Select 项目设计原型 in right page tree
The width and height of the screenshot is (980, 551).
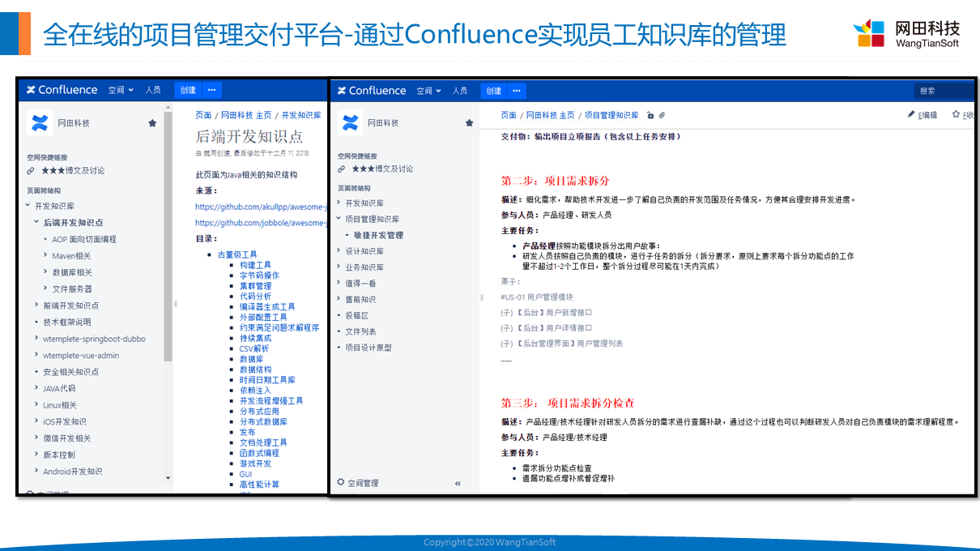[369, 348]
